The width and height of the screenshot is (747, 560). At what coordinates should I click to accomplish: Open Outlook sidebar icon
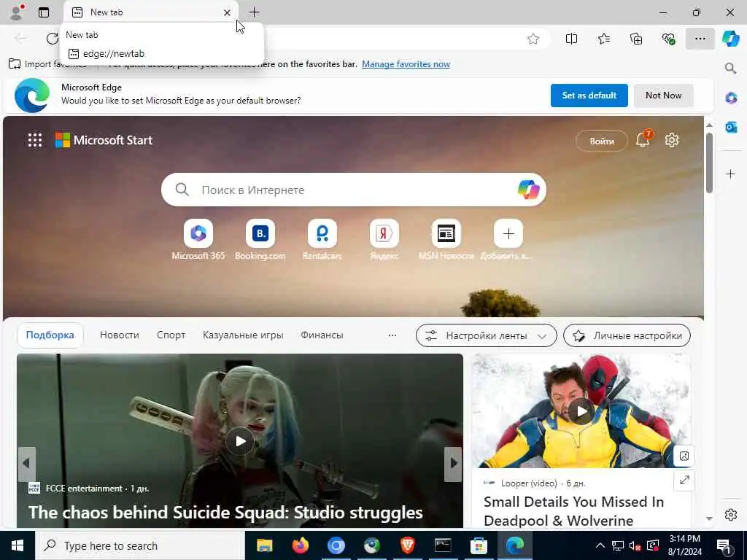point(731,127)
